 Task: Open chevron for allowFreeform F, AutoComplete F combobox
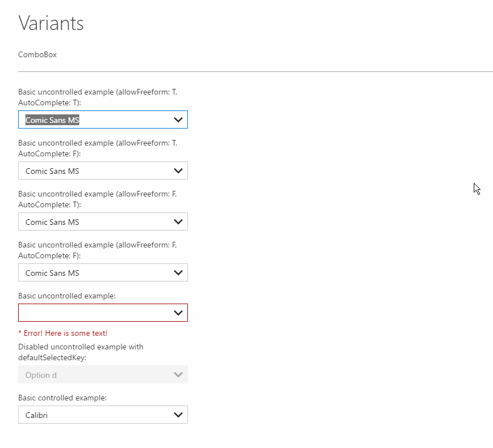coord(178,273)
